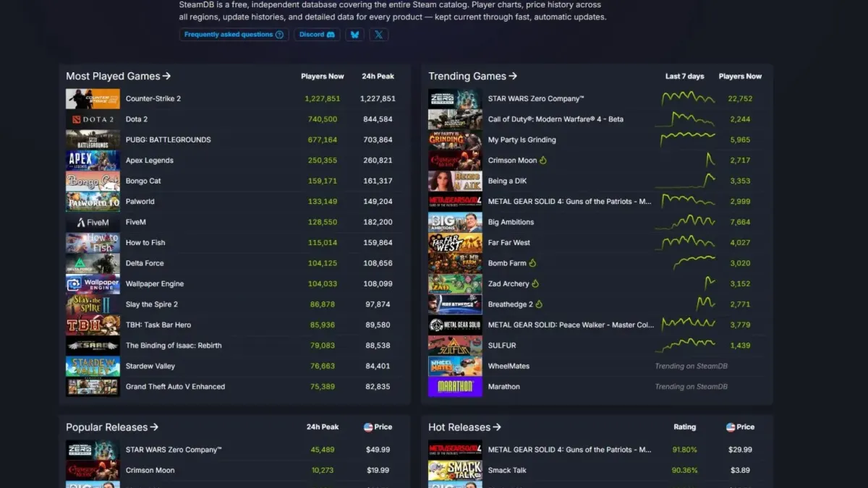Click the Far Far West thumbnail
Image resolution: width=868 pixels, height=488 pixels.
pos(455,243)
